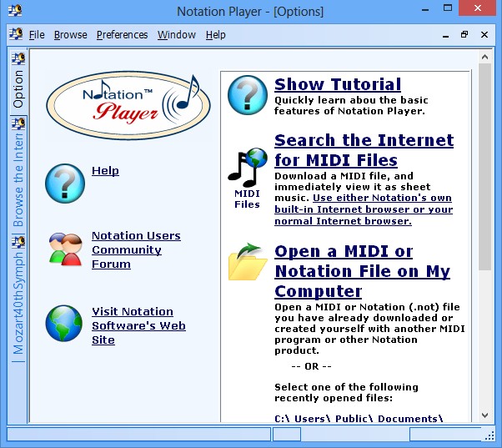
Task: Minimize the inner Options document window
Action: (445, 35)
